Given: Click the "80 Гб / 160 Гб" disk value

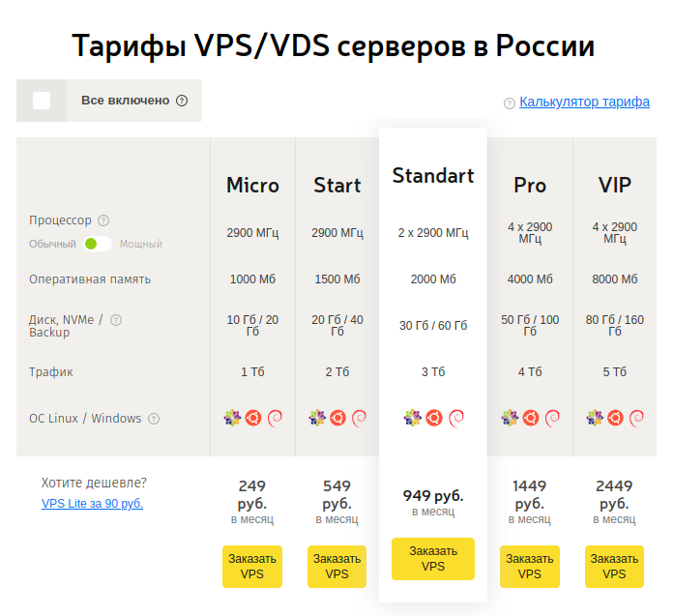Looking at the screenshot, I should coord(615,325).
